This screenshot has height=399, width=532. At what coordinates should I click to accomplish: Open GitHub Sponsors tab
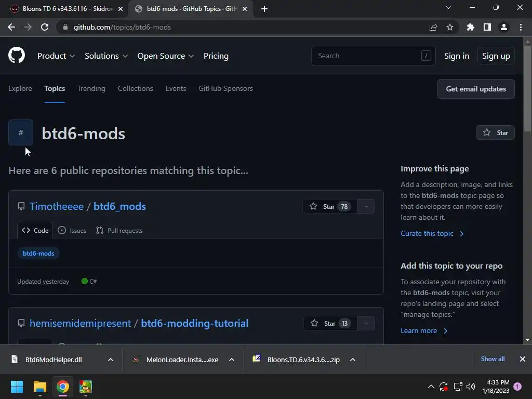(x=225, y=88)
